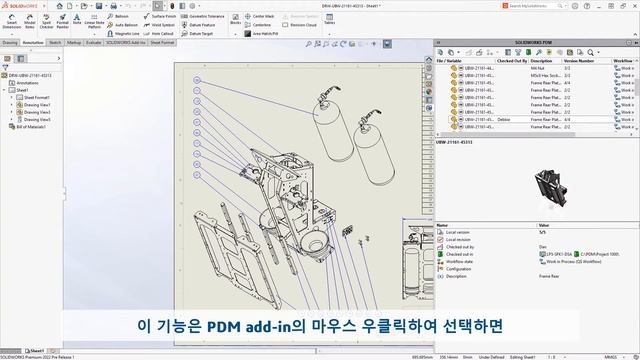Image resolution: width=640 pixels, height=360 pixels.
Task: Select the Smart Dimension tool
Action: coord(11,21)
